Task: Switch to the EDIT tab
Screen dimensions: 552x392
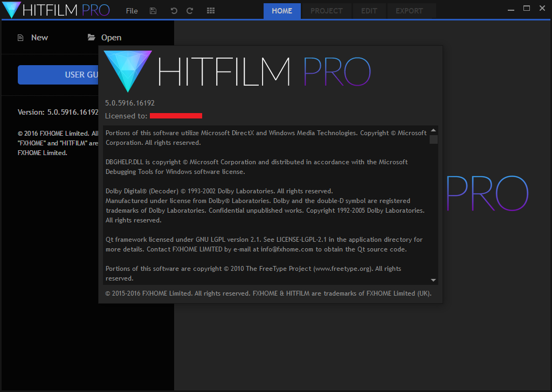Action: click(x=369, y=11)
